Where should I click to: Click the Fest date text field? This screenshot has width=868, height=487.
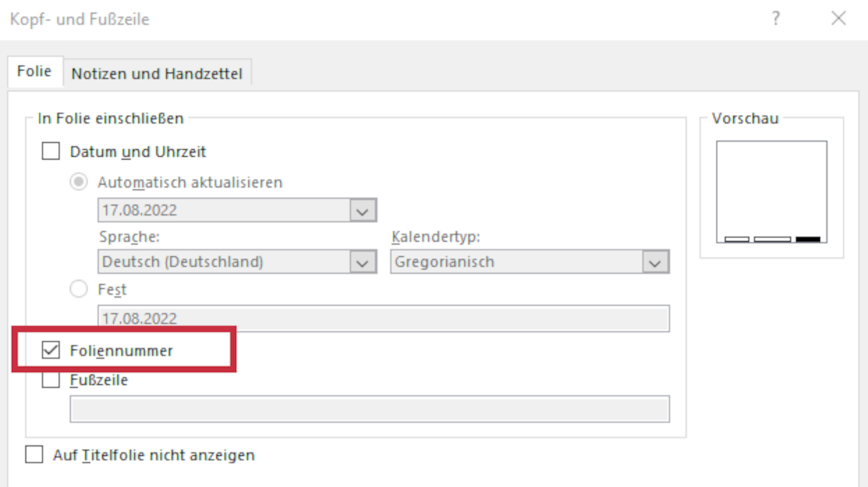(x=384, y=318)
